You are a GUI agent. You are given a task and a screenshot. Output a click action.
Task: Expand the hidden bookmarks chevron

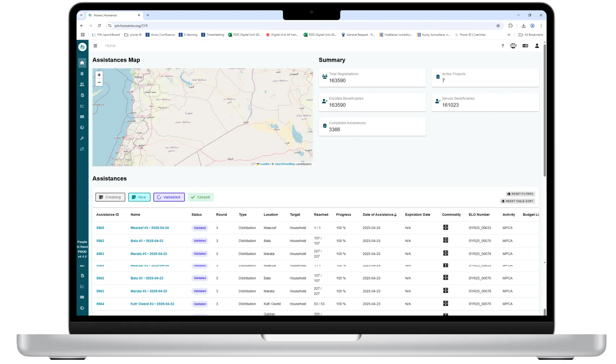[509, 35]
